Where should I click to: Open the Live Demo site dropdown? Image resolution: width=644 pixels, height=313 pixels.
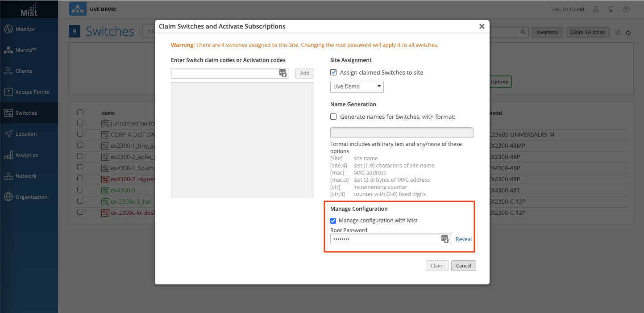click(x=357, y=87)
